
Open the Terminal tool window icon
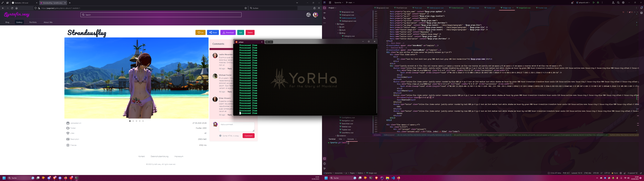pyautogui.click(x=324, y=159)
